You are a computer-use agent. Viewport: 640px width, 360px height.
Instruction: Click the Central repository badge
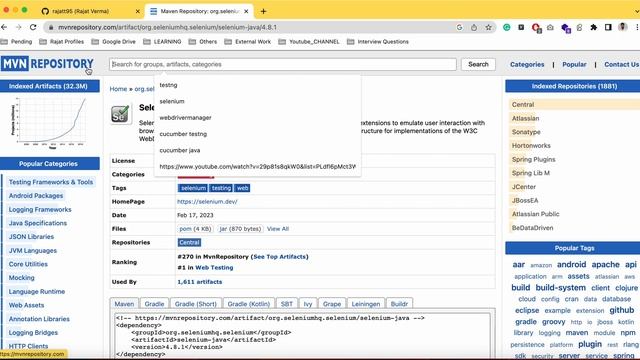pyautogui.click(x=189, y=242)
